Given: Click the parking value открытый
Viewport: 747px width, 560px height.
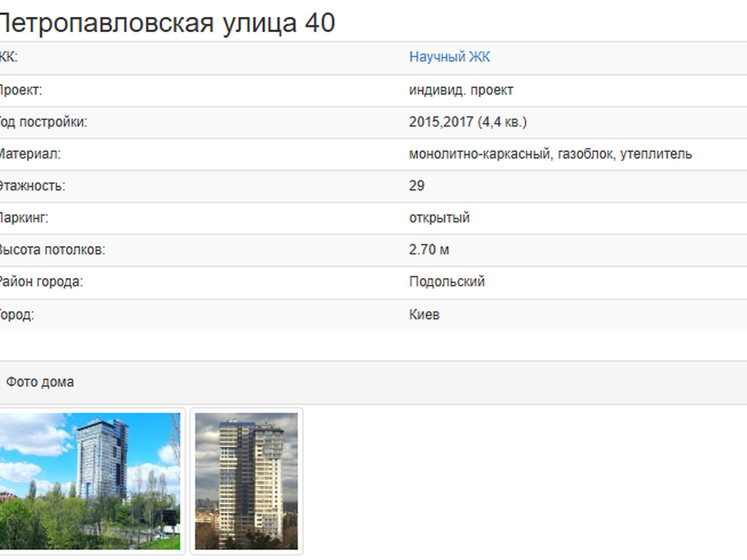Looking at the screenshot, I should click(439, 218).
